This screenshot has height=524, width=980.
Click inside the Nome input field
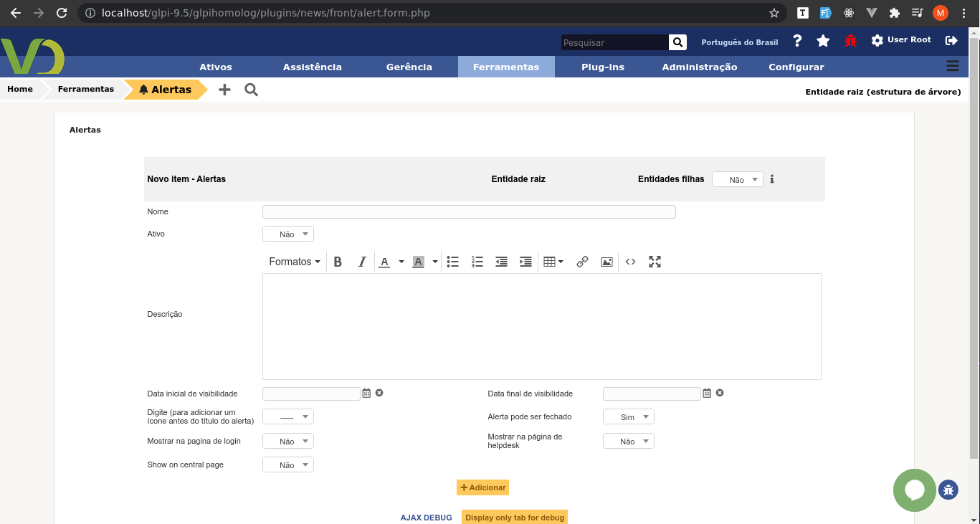469,211
